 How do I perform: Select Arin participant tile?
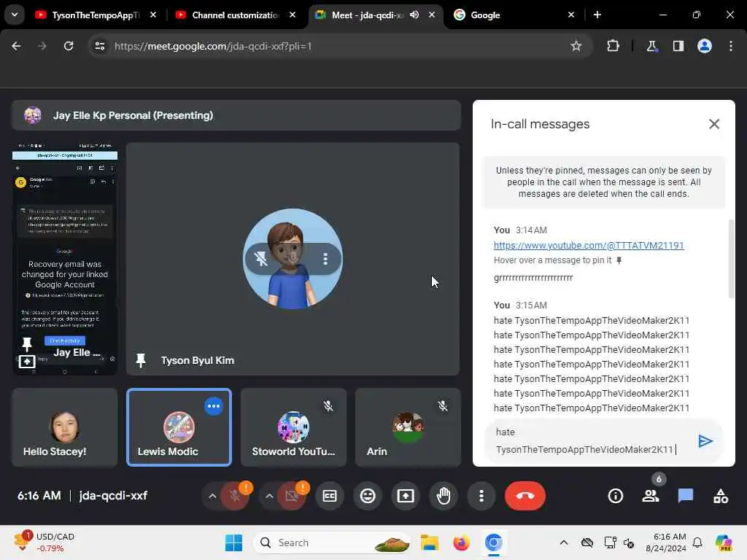click(x=408, y=427)
